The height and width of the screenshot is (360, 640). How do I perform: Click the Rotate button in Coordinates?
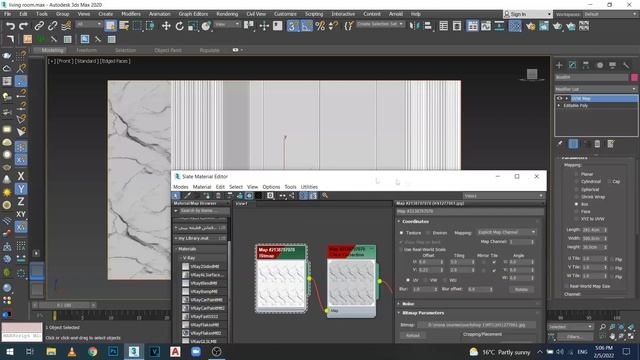click(521, 289)
